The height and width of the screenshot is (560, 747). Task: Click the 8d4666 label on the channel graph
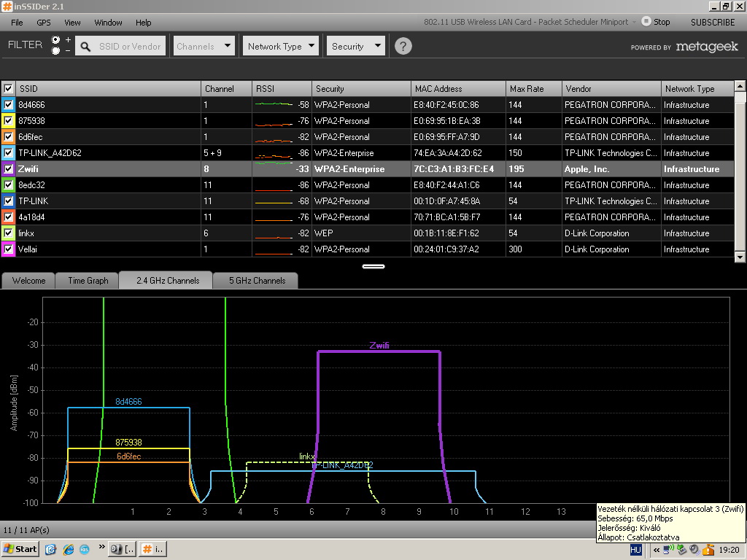128,402
